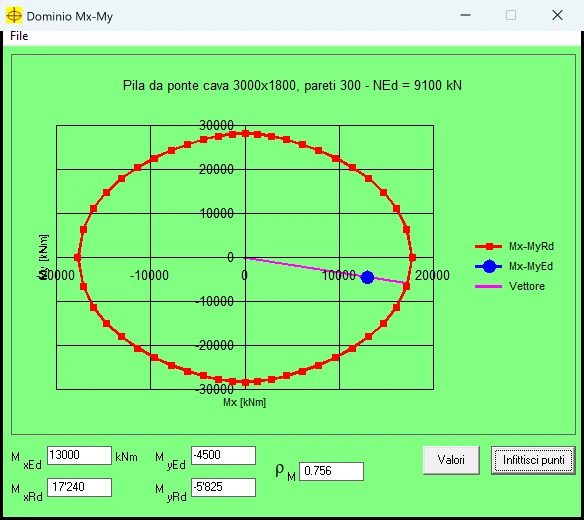Screen dimensions: 584x520
Task: Select the MxRd field showing 17'240
Action: pyautogui.click(x=79, y=487)
